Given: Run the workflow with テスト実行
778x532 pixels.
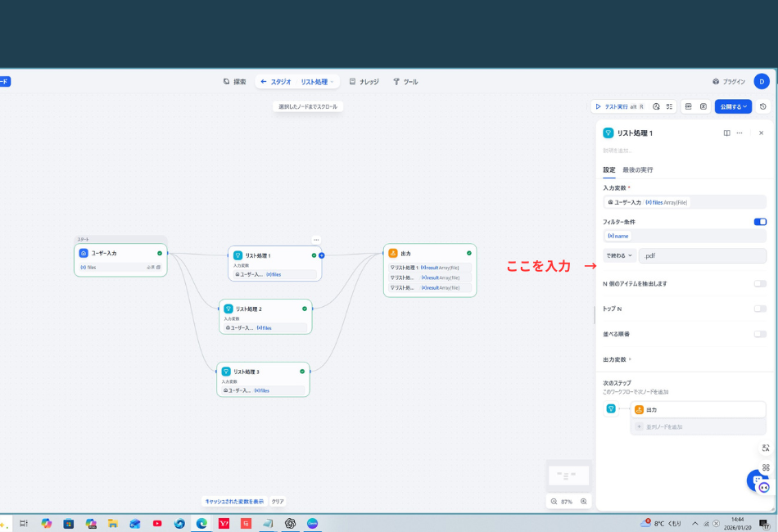Looking at the screenshot, I should click(x=613, y=106).
